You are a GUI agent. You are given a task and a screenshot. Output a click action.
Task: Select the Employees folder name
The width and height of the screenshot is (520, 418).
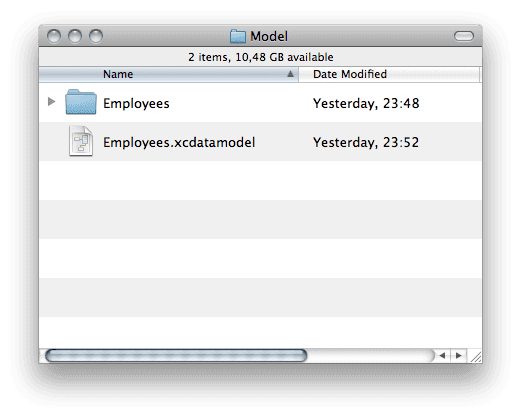[136, 103]
